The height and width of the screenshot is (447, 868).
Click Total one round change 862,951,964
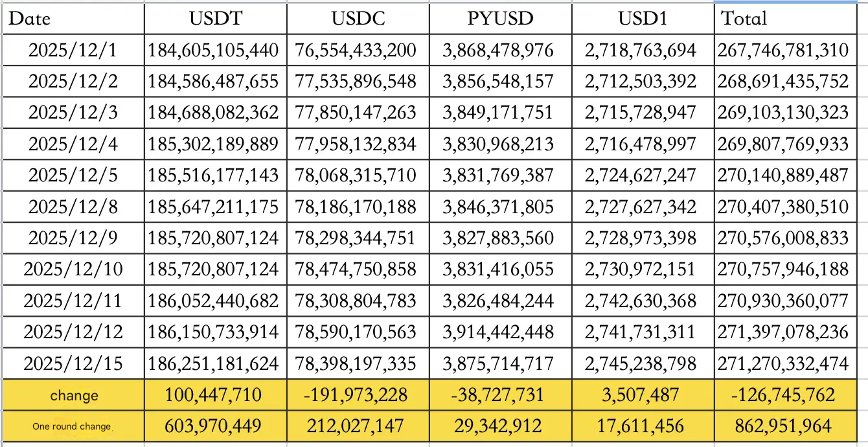pos(783,426)
